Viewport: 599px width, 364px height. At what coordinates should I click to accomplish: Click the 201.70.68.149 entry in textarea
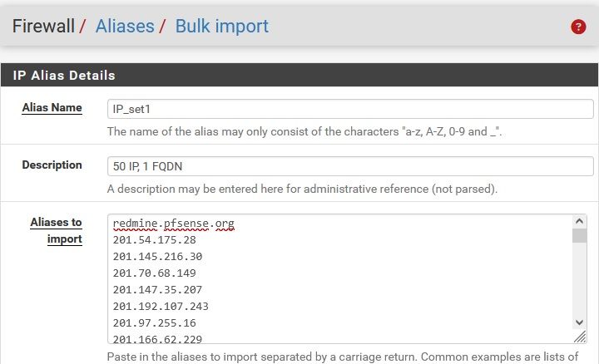[155, 273]
